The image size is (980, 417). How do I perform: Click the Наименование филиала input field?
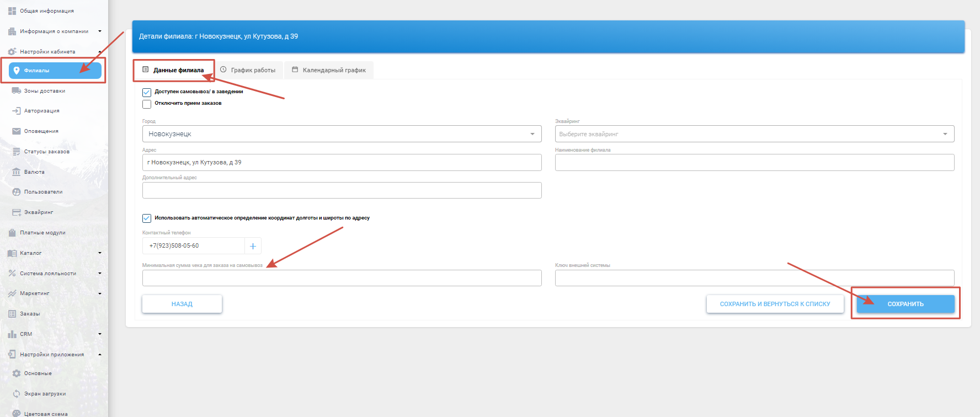[x=754, y=163]
